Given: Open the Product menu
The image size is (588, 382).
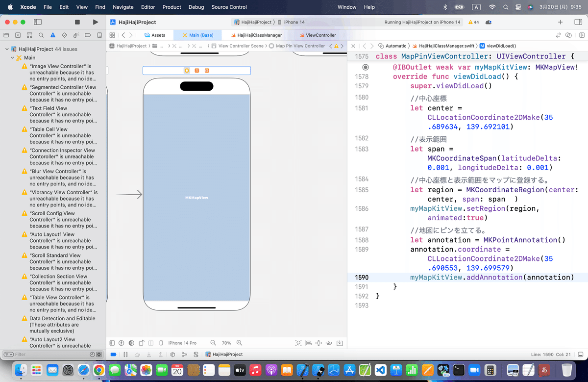Looking at the screenshot, I should coord(171,7).
